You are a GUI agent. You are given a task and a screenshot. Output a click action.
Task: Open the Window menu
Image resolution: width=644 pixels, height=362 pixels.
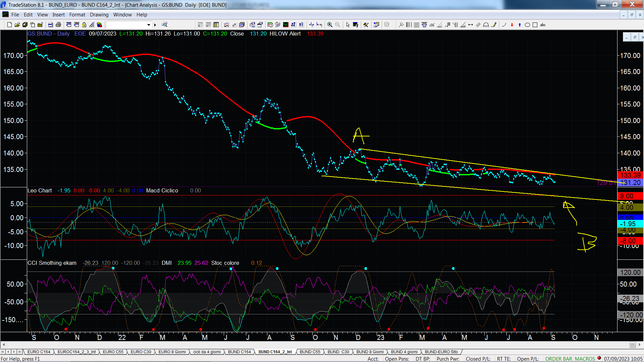point(122,15)
